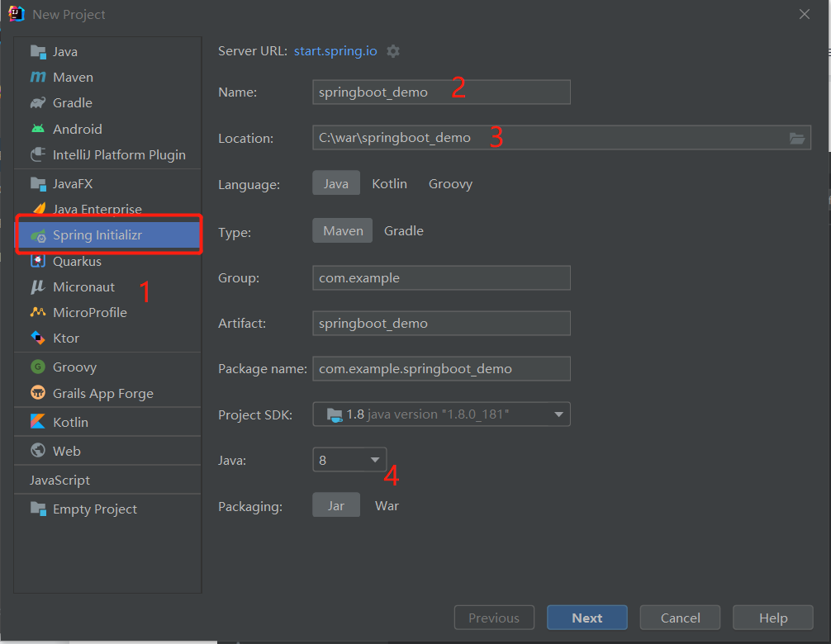Select the Kotlin logo icon in sidebar
Viewport: 831px width, 644px height.
(38, 422)
